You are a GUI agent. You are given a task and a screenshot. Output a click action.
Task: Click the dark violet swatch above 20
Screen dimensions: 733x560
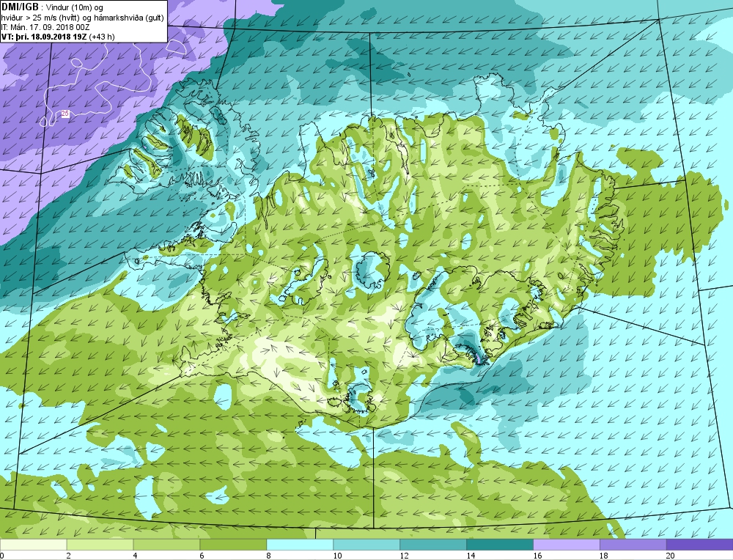pyautogui.click(x=699, y=545)
